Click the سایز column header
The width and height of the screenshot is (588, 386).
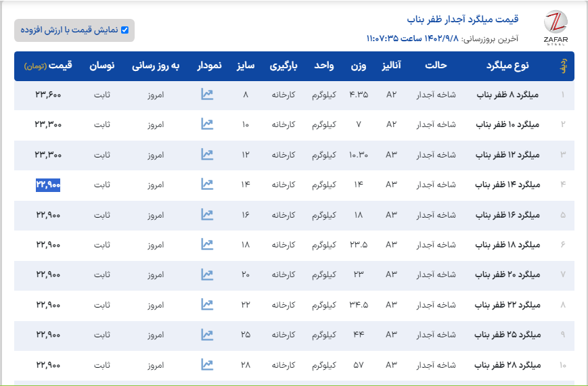point(245,66)
